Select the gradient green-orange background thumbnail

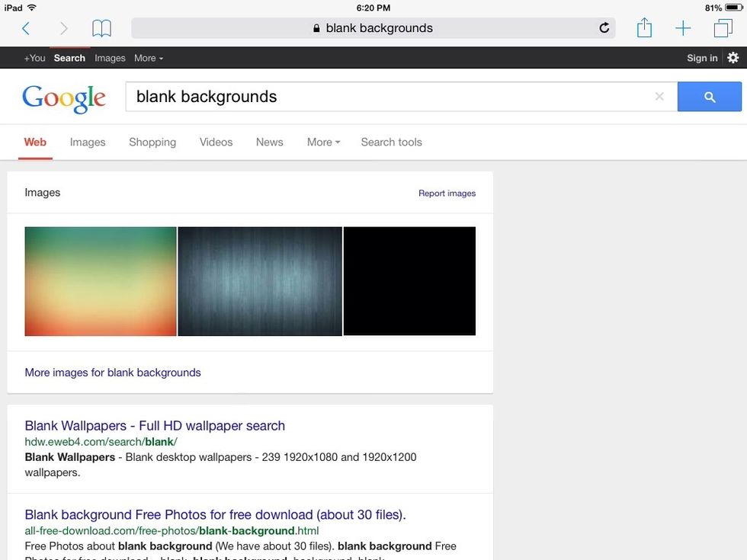(101, 280)
